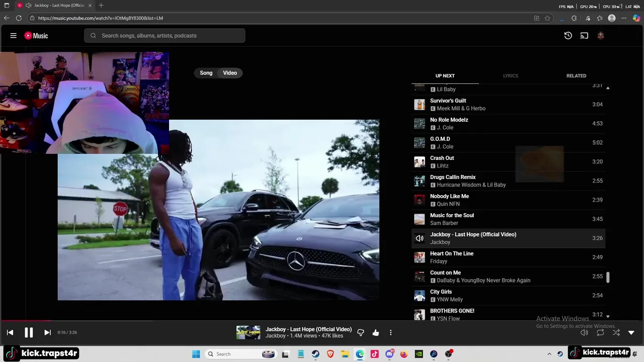The width and height of the screenshot is (644, 362).
Task: Open the favorites list icon
Action: pos(600,18)
